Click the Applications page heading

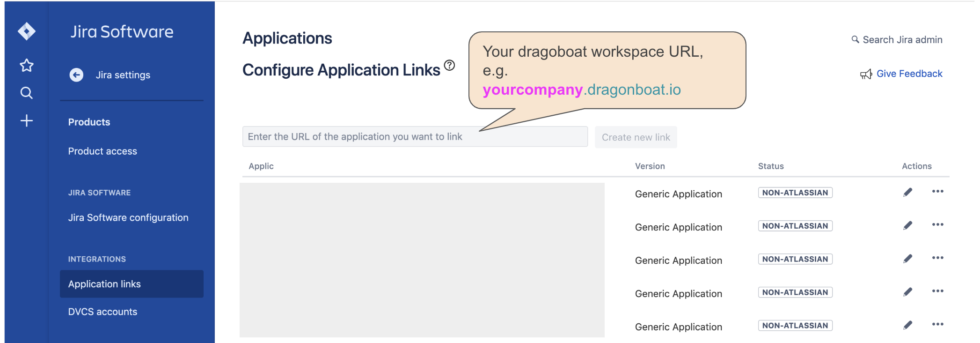click(x=287, y=38)
